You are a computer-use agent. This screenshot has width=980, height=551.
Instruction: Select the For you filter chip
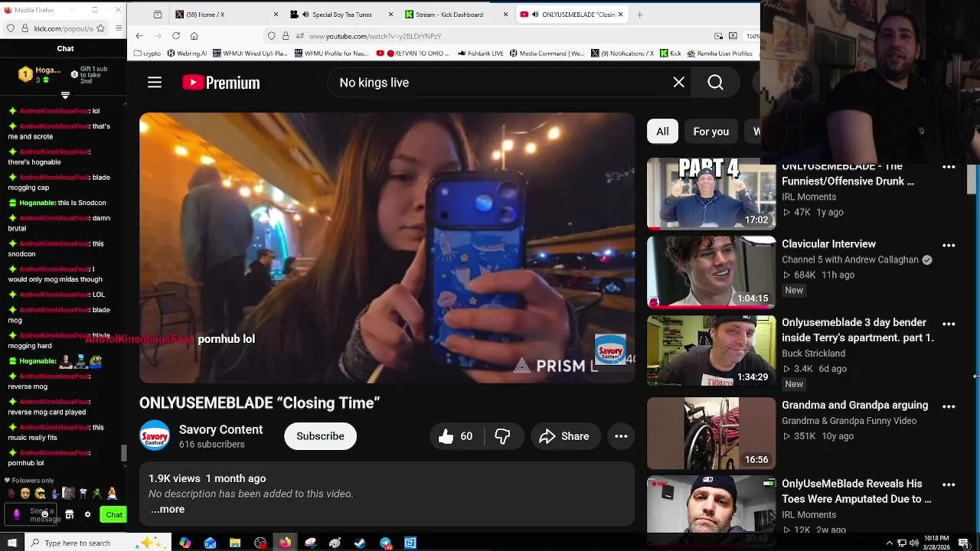tap(710, 132)
